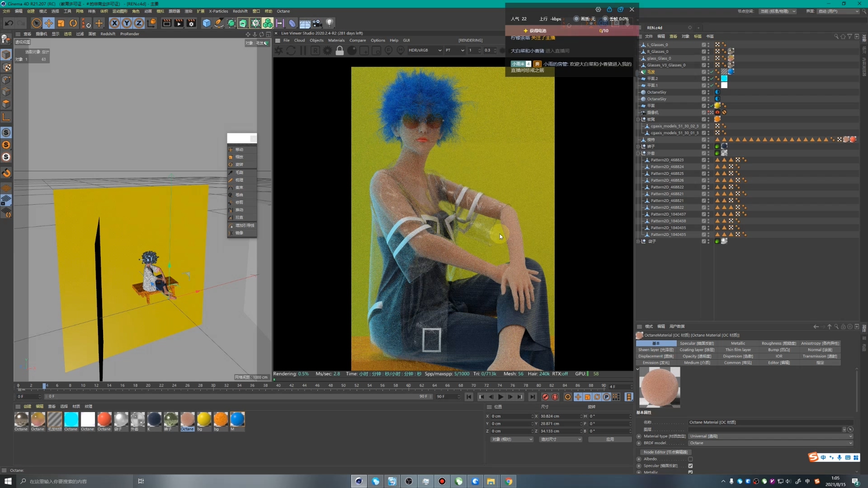Viewport: 868px width, 488px height.
Task: Select the OctaneSky object in tree
Action: point(656,92)
